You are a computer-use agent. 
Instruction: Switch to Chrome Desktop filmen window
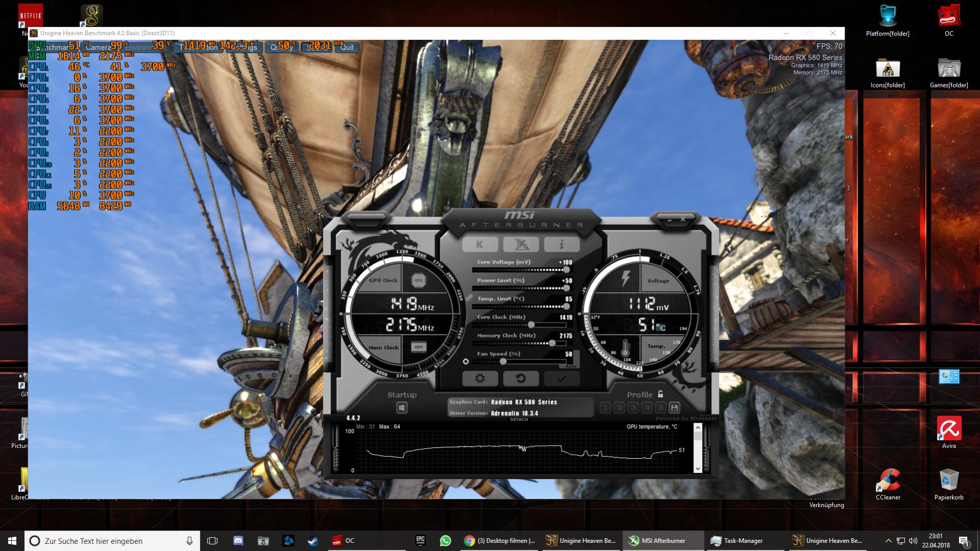pos(500,541)
